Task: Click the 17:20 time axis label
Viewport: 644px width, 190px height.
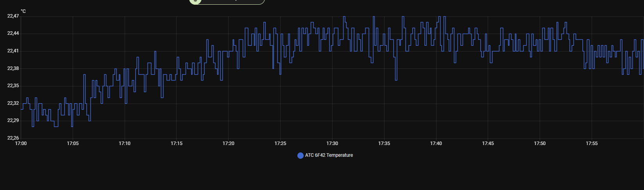Action: coord(228,143)
